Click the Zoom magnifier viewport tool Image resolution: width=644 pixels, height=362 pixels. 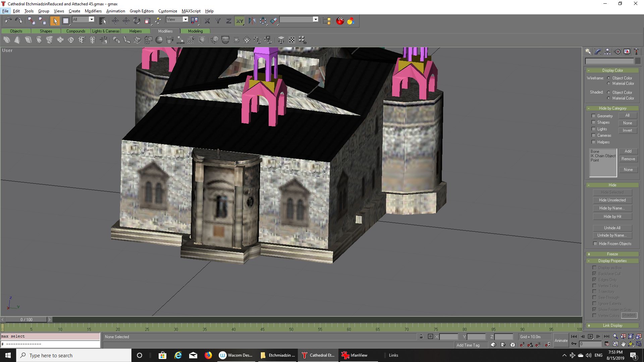(x=615, y=337)
